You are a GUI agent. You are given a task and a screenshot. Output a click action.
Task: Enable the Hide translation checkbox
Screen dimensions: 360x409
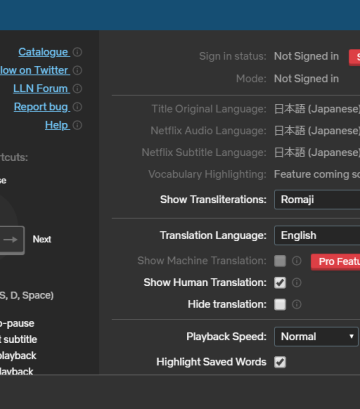click(x=280, y=304)
